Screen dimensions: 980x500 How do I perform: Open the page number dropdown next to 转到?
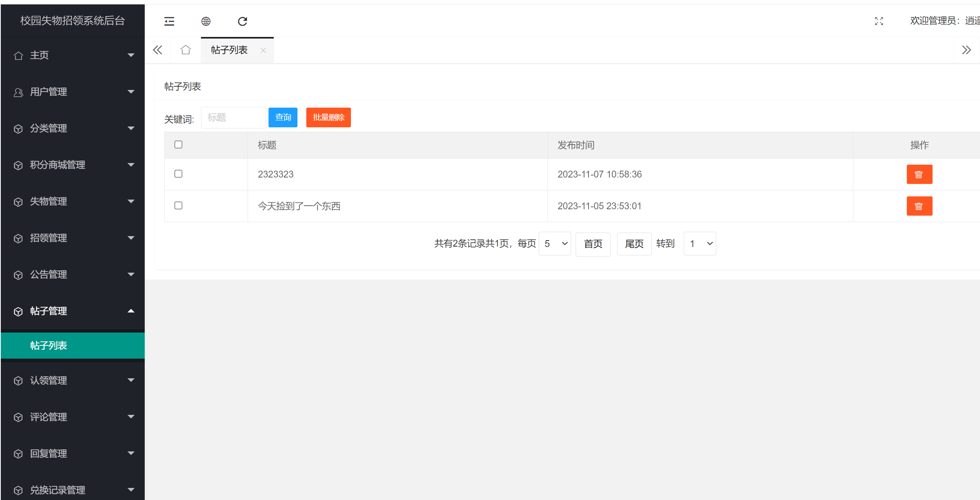click(699, 243)
